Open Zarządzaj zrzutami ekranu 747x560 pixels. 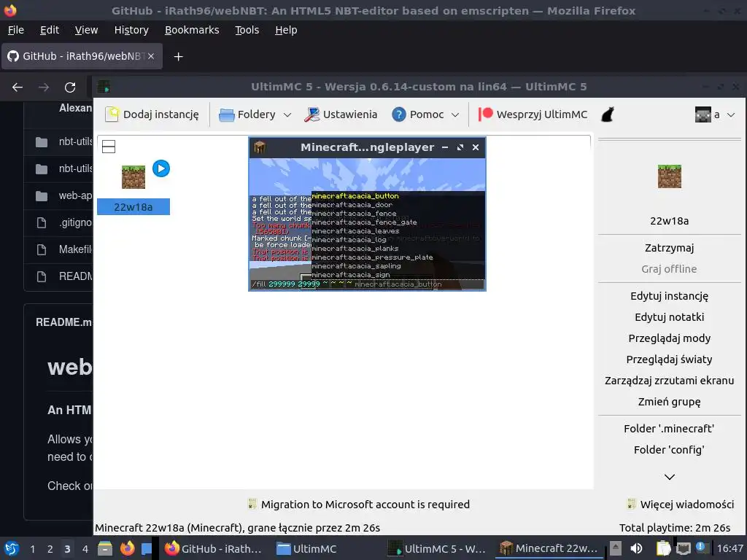click(x=670, y=381)
